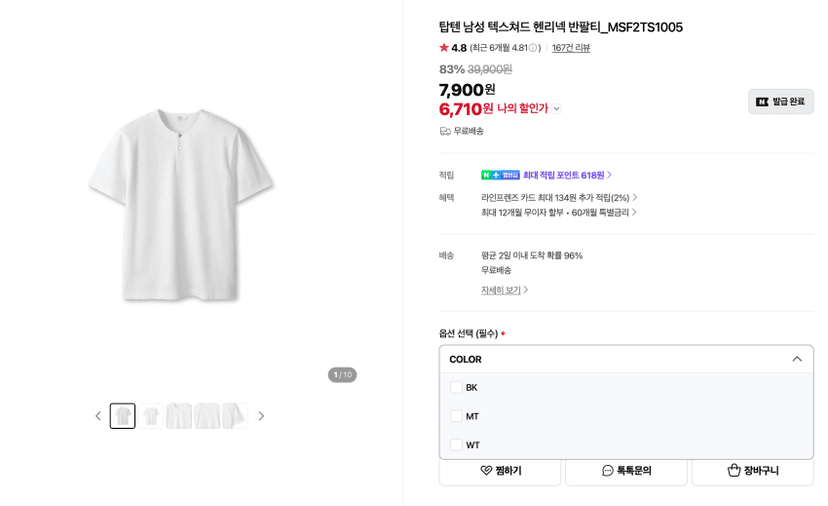View 자세히 보기 shipping details
The width and height of the screenshot is (828, 506).
click(504, 290)
